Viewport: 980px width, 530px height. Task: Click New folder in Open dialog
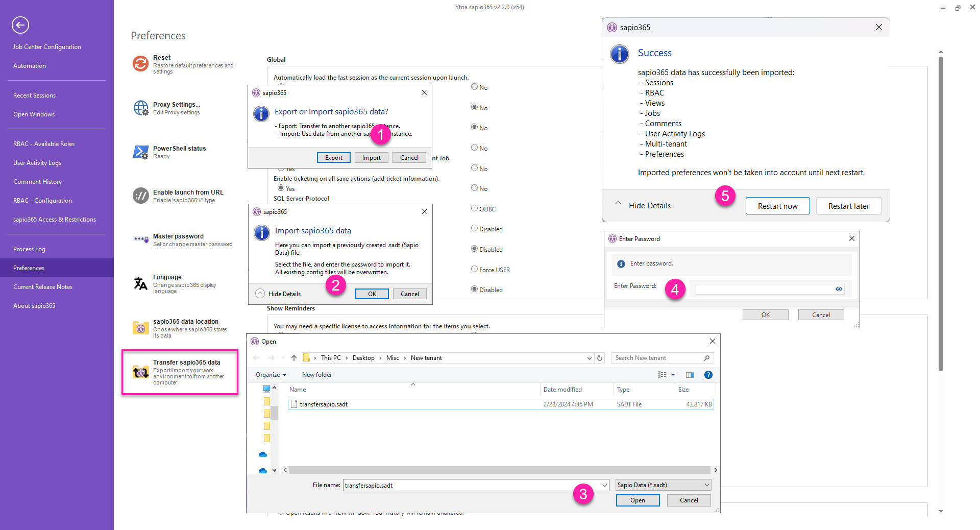tap(317, 375)
